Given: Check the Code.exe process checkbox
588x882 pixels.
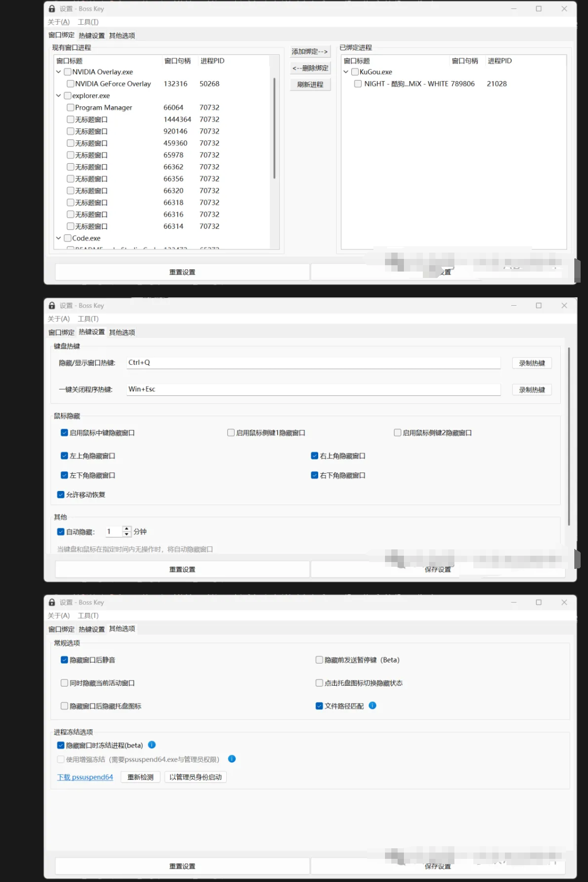Looking at the screenshot, I should pyautogui.click(x=67, y=238).
